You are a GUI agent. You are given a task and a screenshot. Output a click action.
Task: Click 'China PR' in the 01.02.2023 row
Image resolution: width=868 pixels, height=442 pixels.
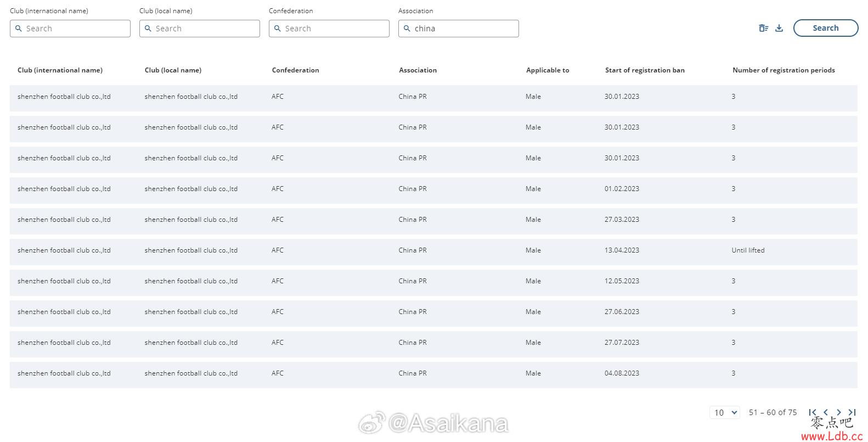(413, 189)
